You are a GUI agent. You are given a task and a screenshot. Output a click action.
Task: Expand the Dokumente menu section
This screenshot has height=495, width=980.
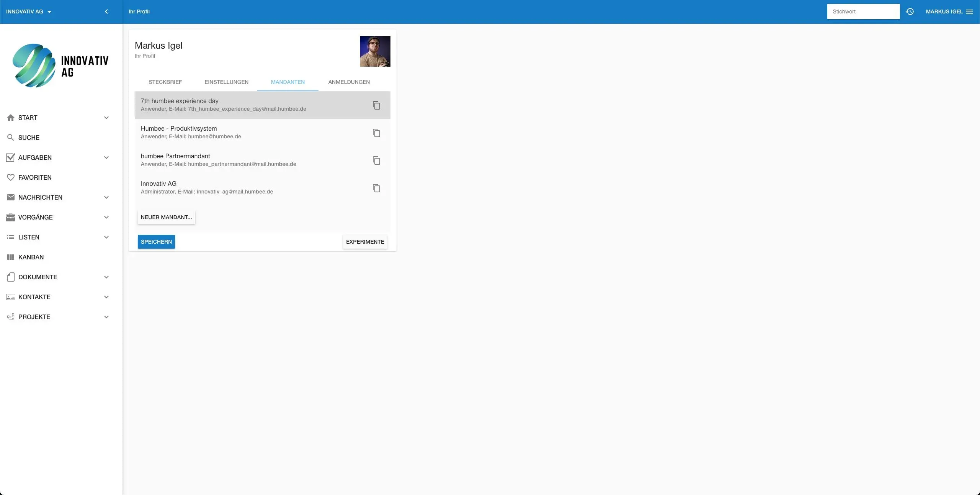click(106, 277)
